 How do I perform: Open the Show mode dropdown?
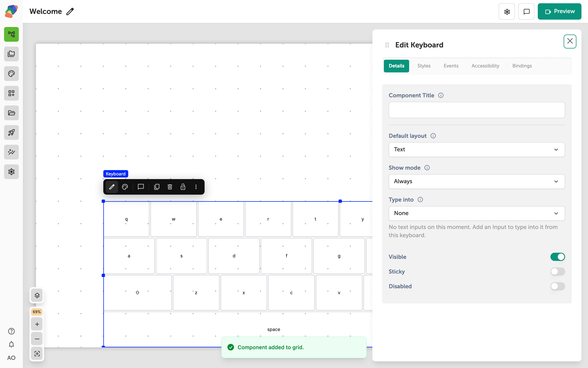(x=477, y=181)
